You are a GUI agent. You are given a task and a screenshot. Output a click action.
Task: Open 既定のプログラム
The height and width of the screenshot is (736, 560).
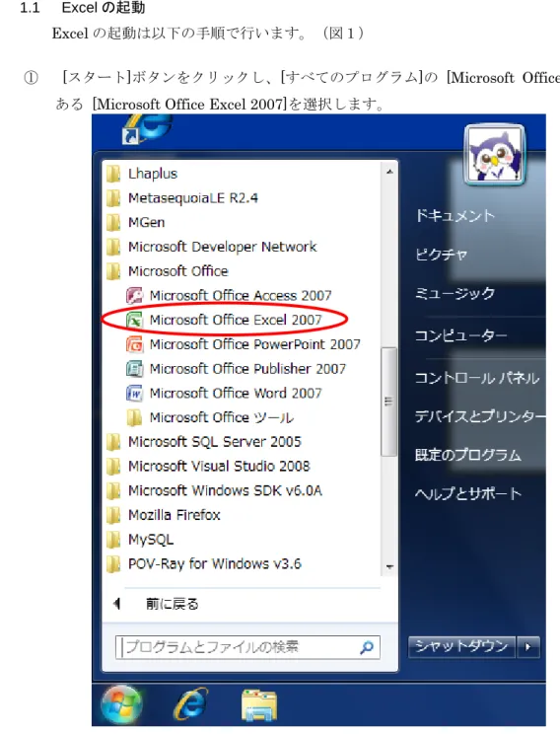[468, 455]
